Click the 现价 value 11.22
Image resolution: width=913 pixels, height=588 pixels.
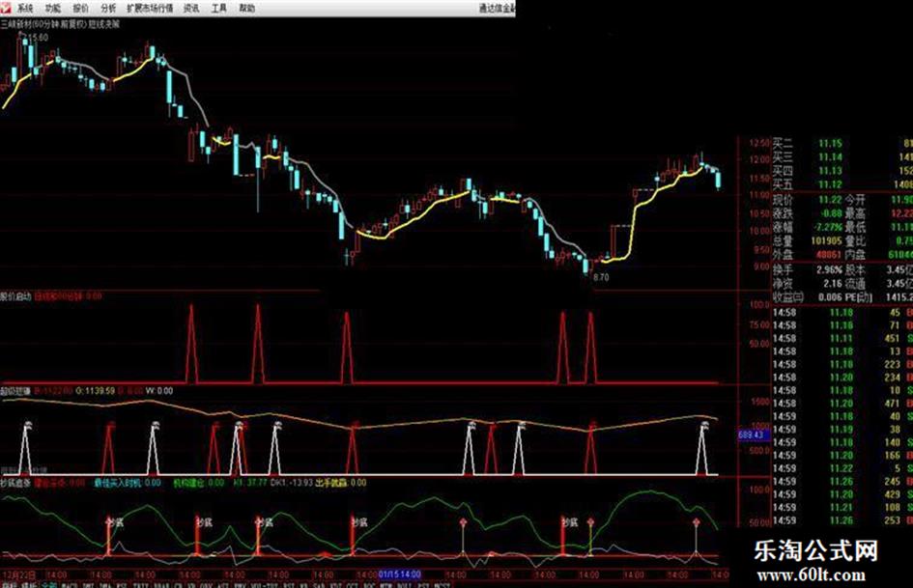pyautogui.click(x=830, y=200)
